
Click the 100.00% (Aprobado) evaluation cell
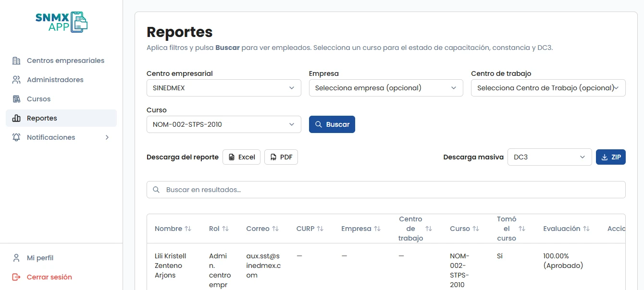pos(563,261)
